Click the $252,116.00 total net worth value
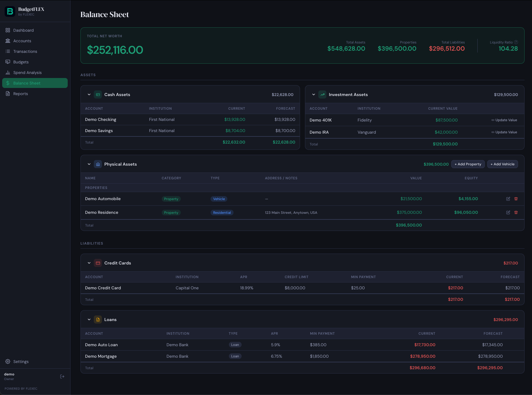This screenshot has height=395, width=532. coord(115,50)
